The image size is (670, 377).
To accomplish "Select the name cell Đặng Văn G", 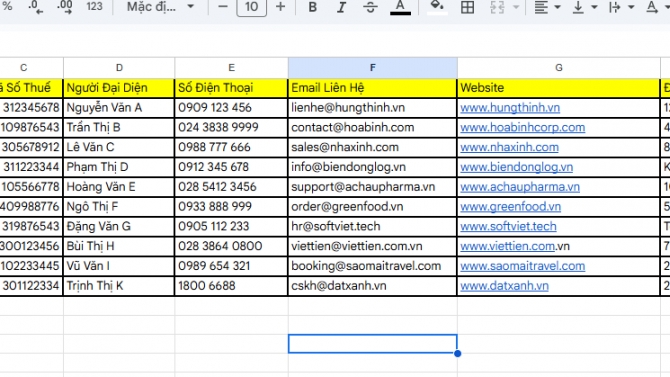I will pos(119,226).
